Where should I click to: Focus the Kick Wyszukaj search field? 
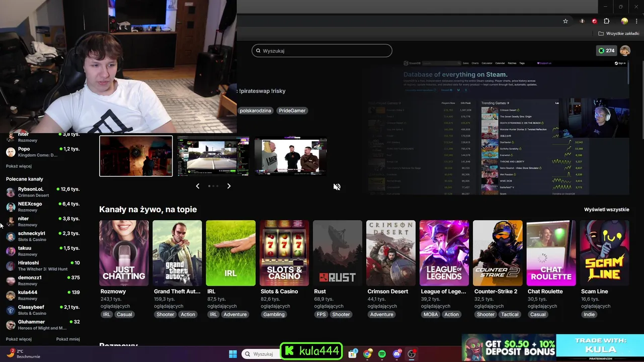point(322,51)
